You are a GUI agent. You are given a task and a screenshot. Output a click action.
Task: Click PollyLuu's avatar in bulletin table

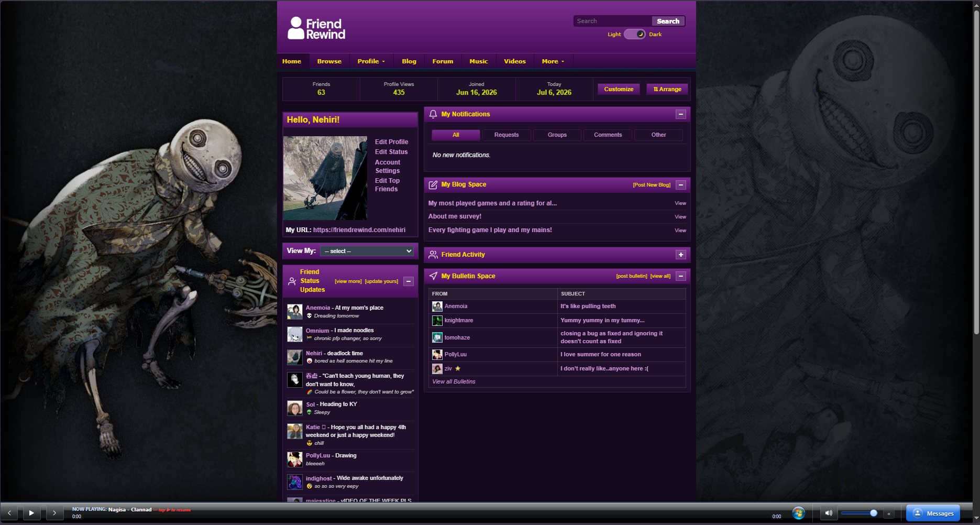coord(437,355)
